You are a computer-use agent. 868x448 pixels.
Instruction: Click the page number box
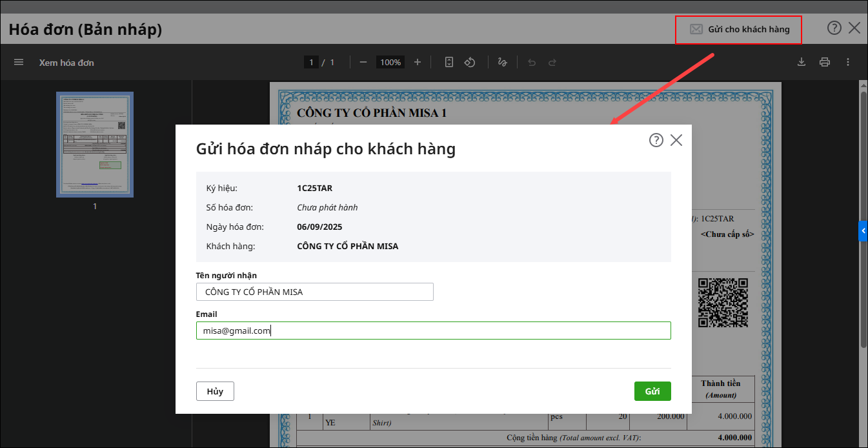click(311, 62)
